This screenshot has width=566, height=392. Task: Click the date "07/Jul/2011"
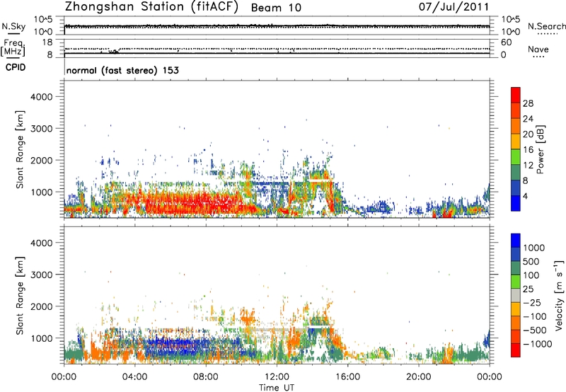[x=454, y=7]
